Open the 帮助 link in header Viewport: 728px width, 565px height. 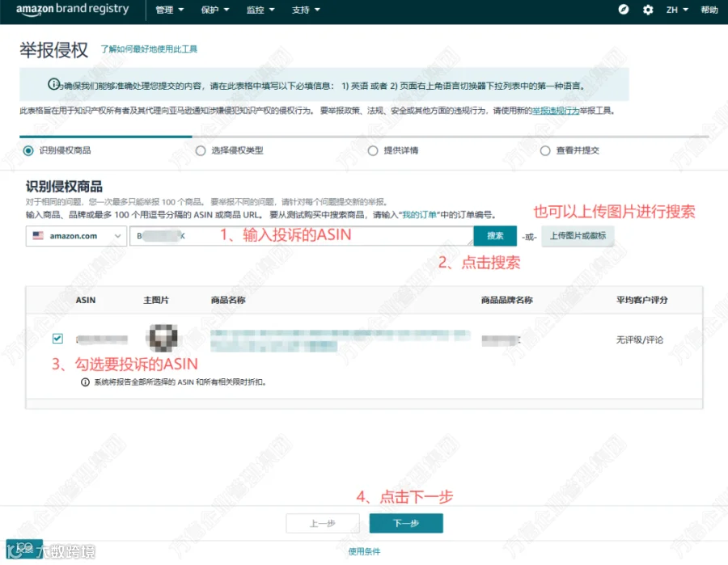(709, 10)
